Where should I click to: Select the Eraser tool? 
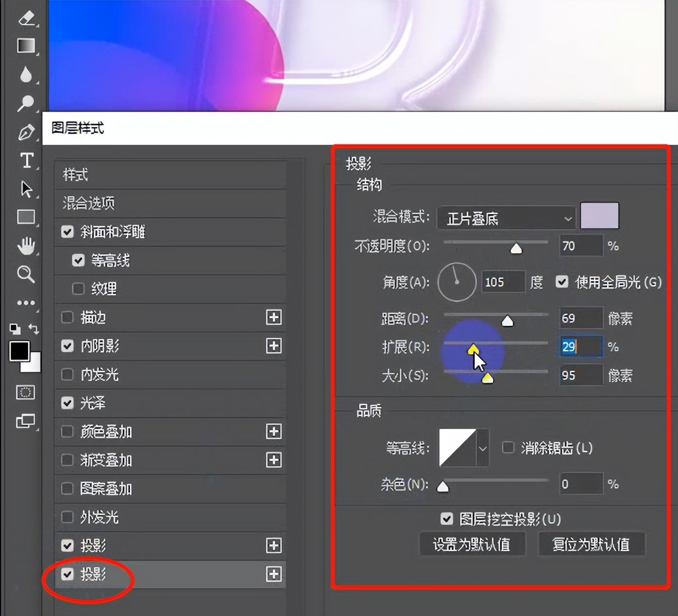coord(26,18)
